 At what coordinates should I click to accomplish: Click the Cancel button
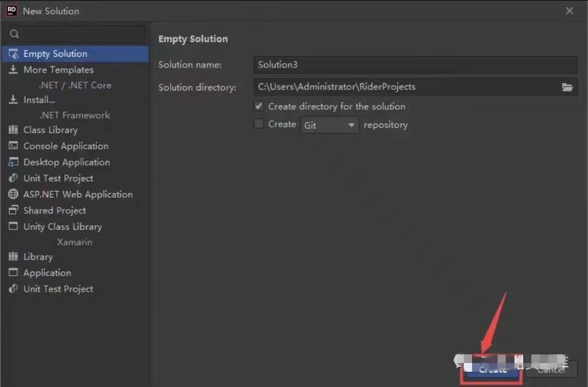tap(551, 370)
